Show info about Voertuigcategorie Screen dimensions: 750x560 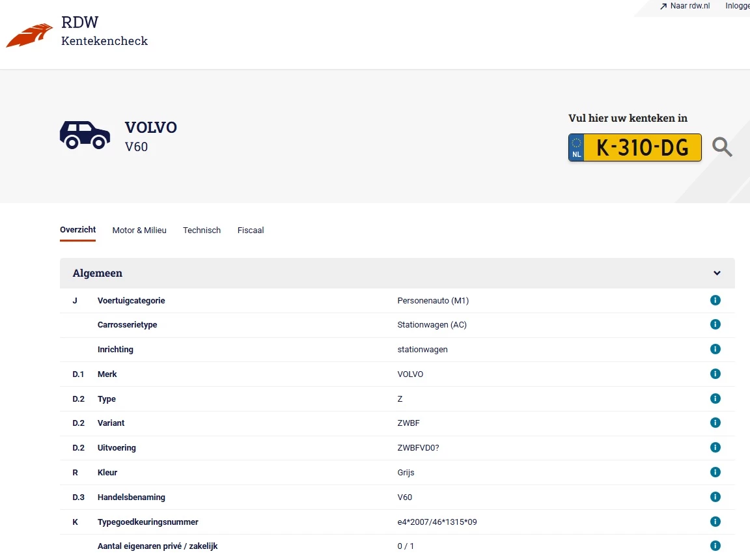(x=715, y=300)
